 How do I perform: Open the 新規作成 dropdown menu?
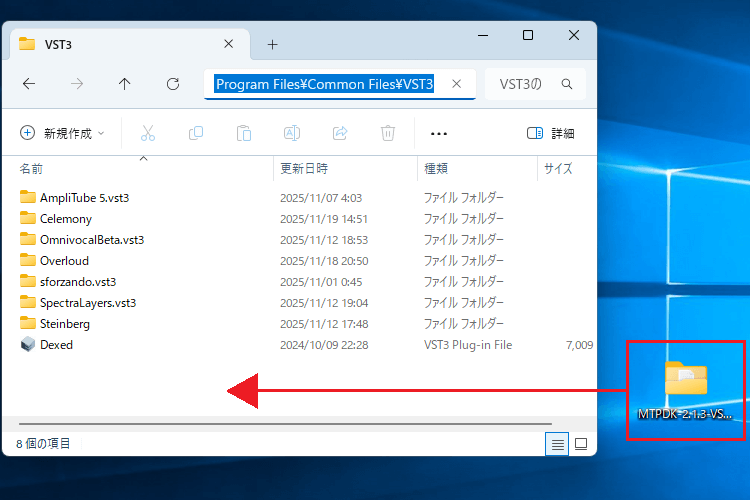click(x=62, y=133)
